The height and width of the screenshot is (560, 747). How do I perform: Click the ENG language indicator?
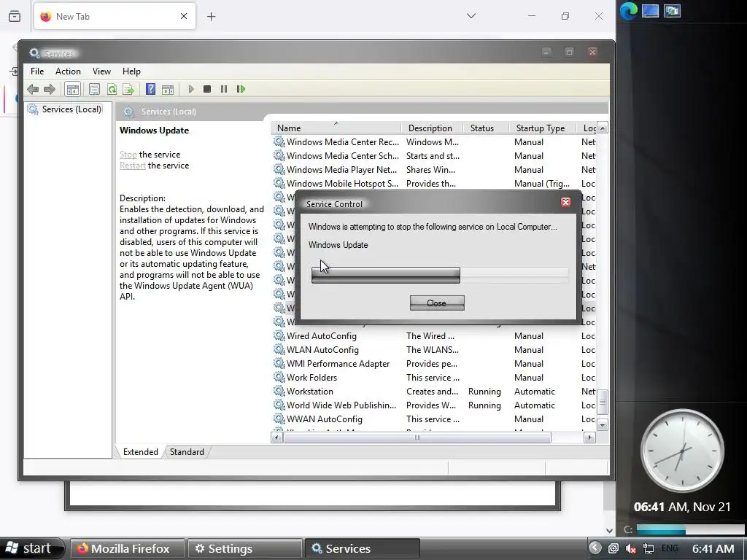pyautogui.click(x=670, y=548)
